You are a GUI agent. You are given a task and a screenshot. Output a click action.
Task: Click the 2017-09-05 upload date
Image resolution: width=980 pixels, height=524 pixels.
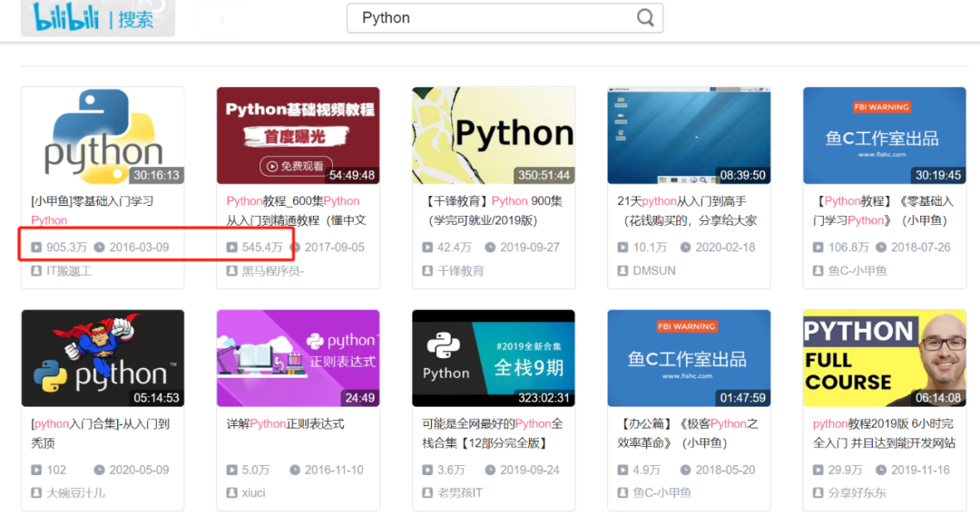point(334,247)
